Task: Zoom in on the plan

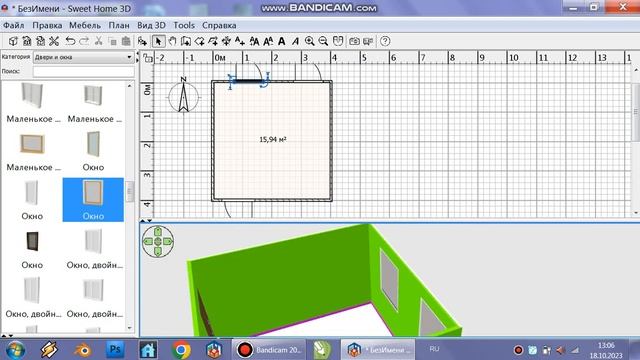Action: [x=310, y=41]
